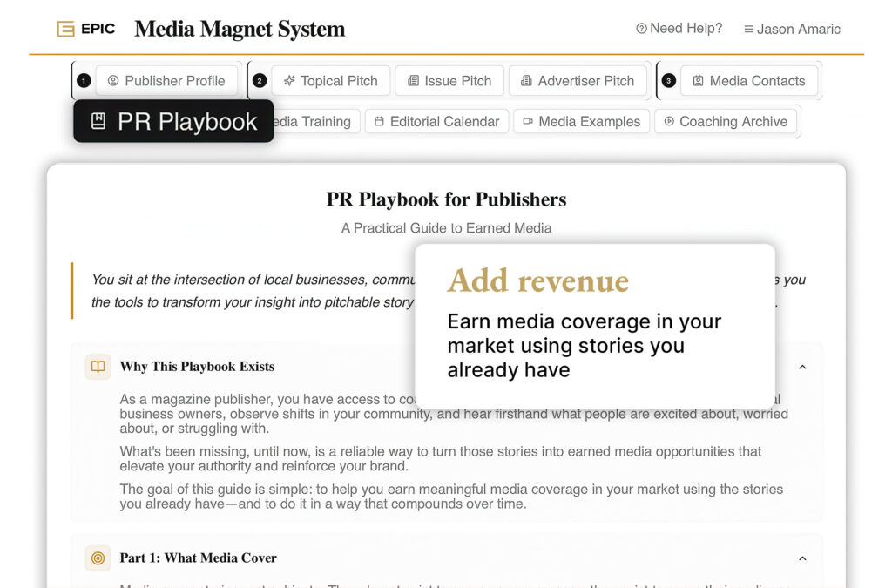
Task: Click the Why This Playbook Exists heading
Action: [x=197, y=366]
